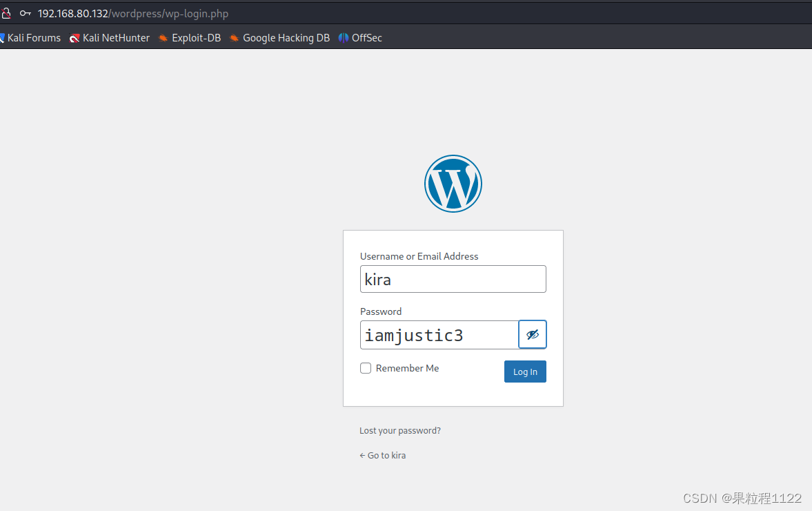
Task: Toggle password visibility eye icon
Action: pyautogui.click(x=533, y=335)
